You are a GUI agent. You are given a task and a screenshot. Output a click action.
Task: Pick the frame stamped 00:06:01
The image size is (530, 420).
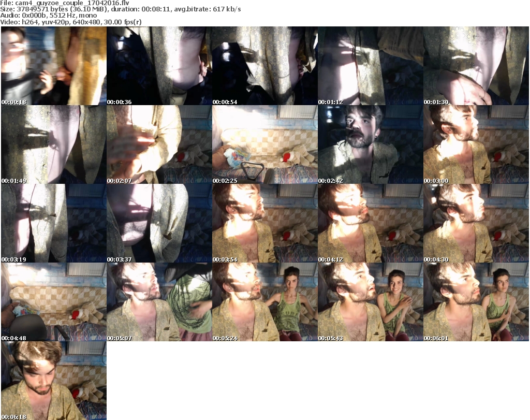[x=476, y=302]
